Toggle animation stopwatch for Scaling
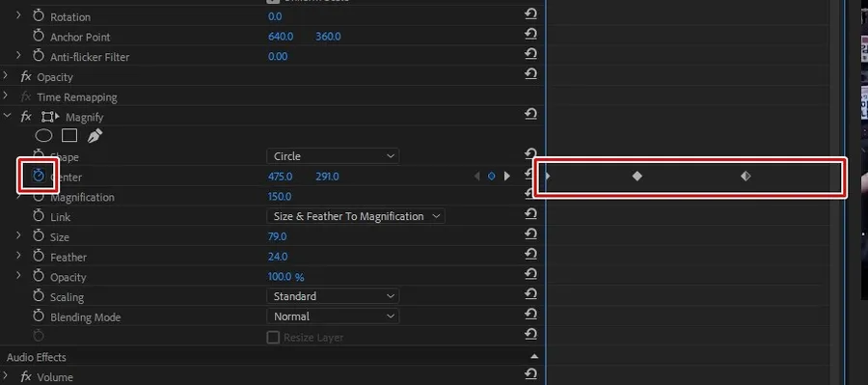Image resolution: width=868 pixels, height=385 pixels. coord(39,296)
